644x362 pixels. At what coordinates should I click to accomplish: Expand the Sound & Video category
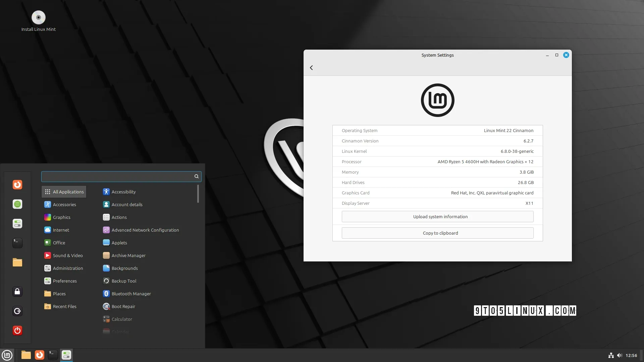tap(67, 255)
